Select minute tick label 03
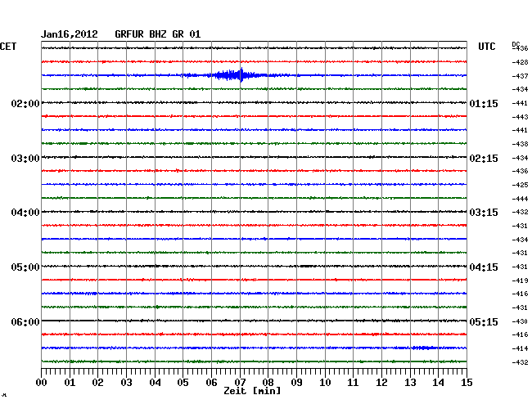532x404 pixels. [x=126, y=382]
